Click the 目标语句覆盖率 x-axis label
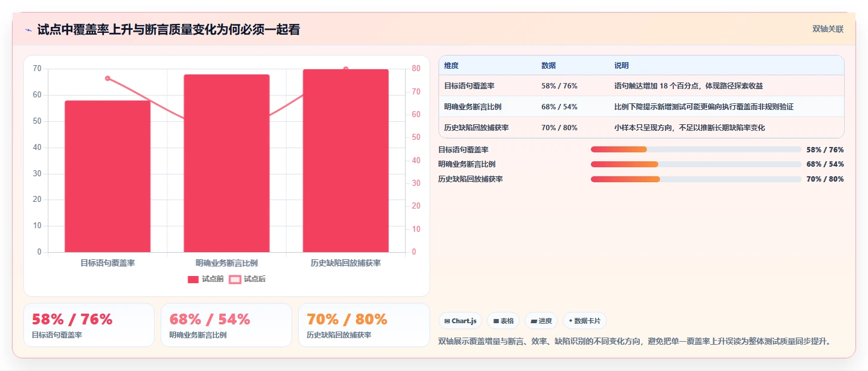This screenshot has height=371, width=868. (x=108, y=263)
